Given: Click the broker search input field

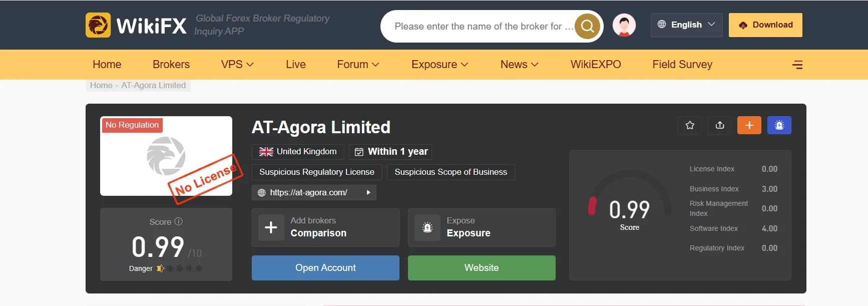Looking at the screenshot, I should click(484, 26).
